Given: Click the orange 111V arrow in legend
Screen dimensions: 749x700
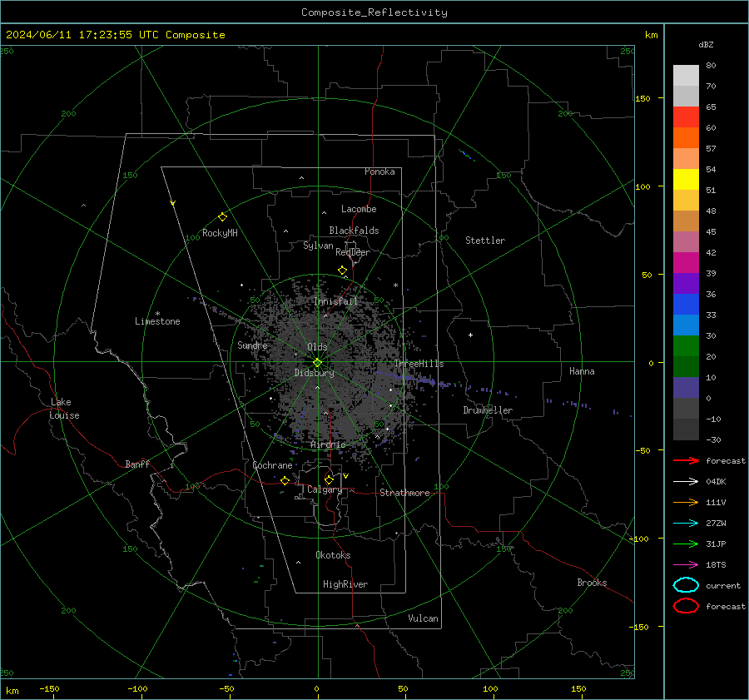Looking at the screenshot, I should point(686,502).
